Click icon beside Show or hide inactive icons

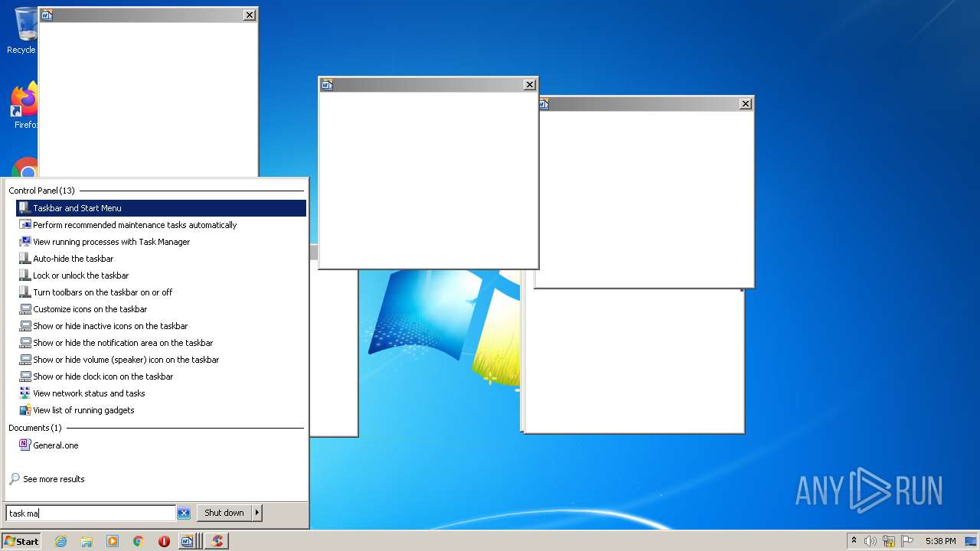pos(25,326)
